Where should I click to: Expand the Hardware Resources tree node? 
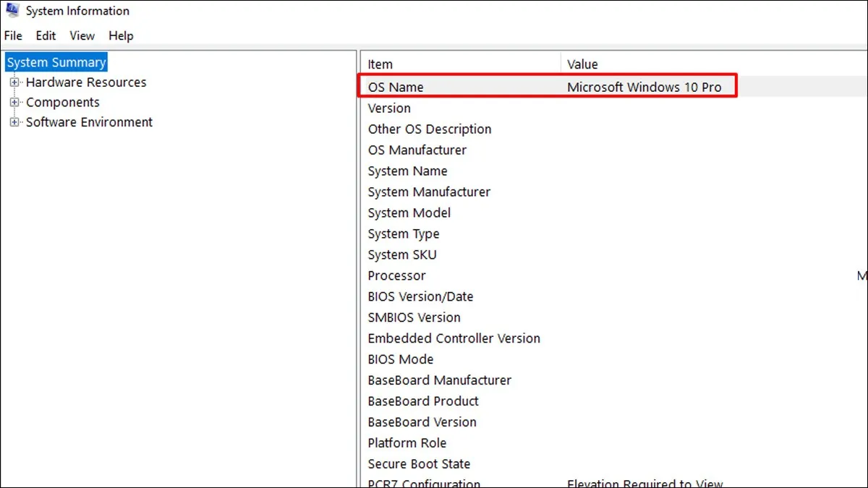coord(15,82)
